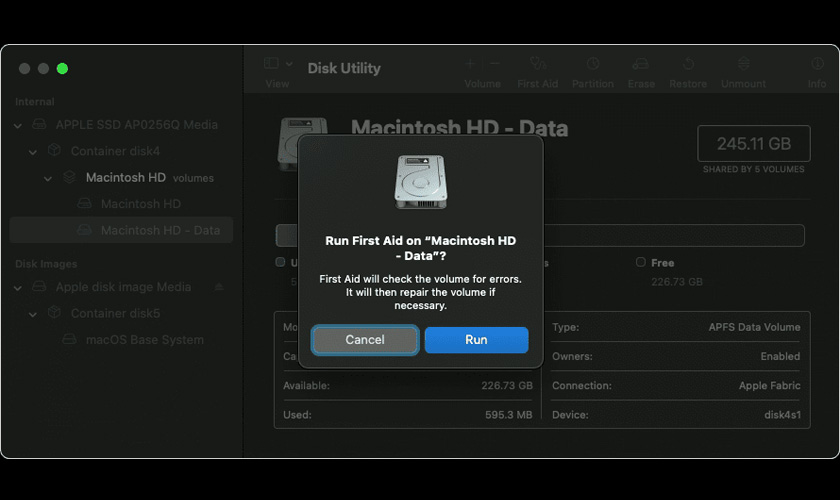Click the Container disk4 cube icon

pos(54,150)
